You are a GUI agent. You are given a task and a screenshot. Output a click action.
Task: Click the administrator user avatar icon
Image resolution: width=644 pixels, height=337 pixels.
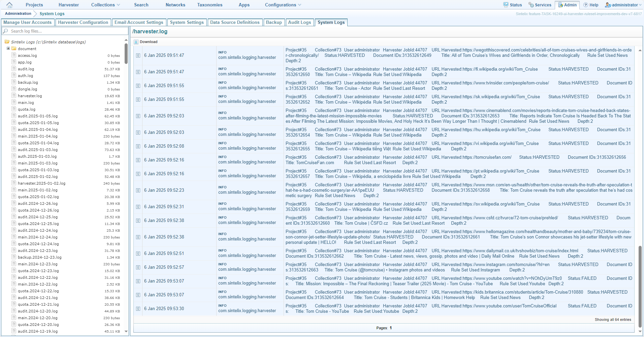[x=608, y=5]
